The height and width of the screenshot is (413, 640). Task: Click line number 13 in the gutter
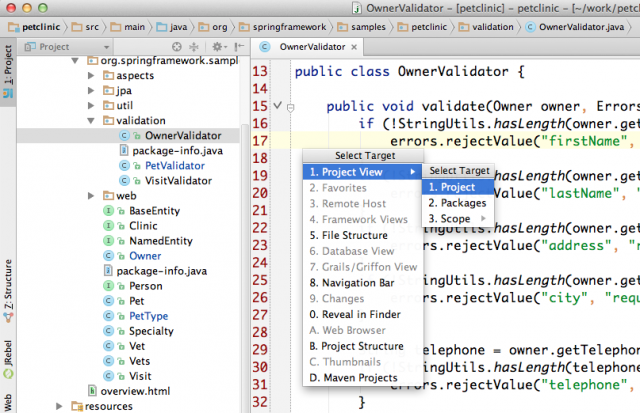[x=260, y=71]
